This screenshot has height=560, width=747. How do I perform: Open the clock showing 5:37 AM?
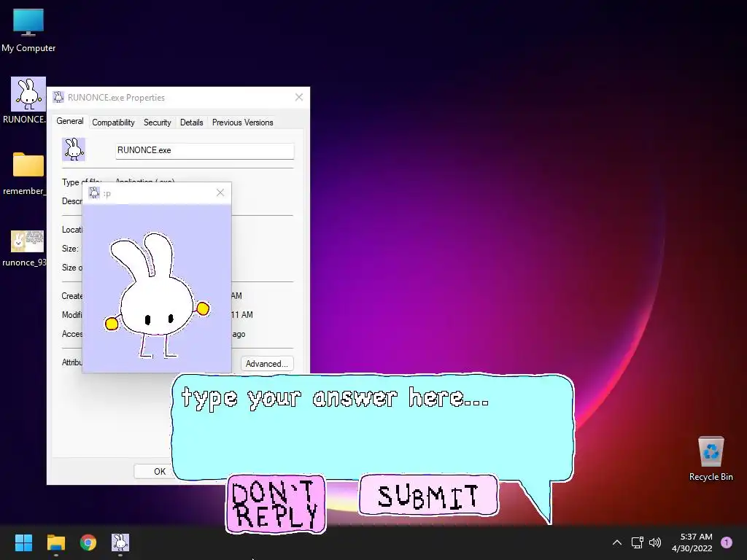(x=692, y=542)
